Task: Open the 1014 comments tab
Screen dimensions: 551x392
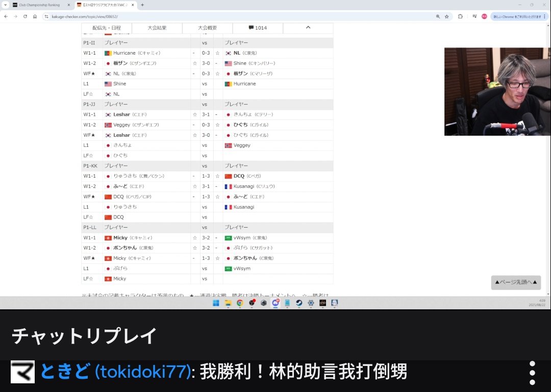Action: click(x=258, y=28)
